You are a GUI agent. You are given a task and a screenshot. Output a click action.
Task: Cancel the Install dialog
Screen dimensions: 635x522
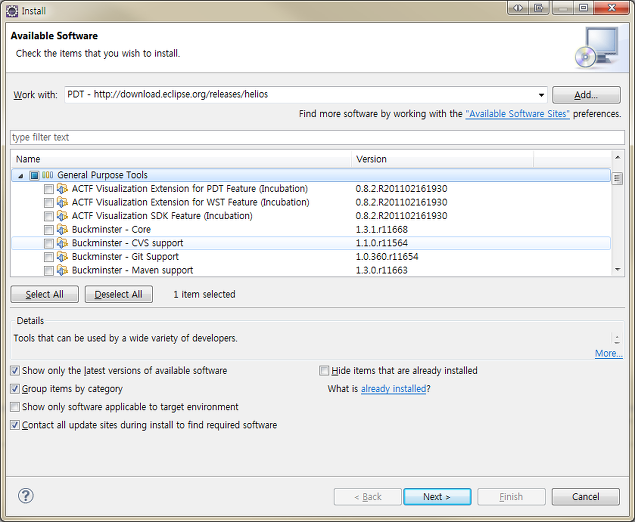(586, 496)
